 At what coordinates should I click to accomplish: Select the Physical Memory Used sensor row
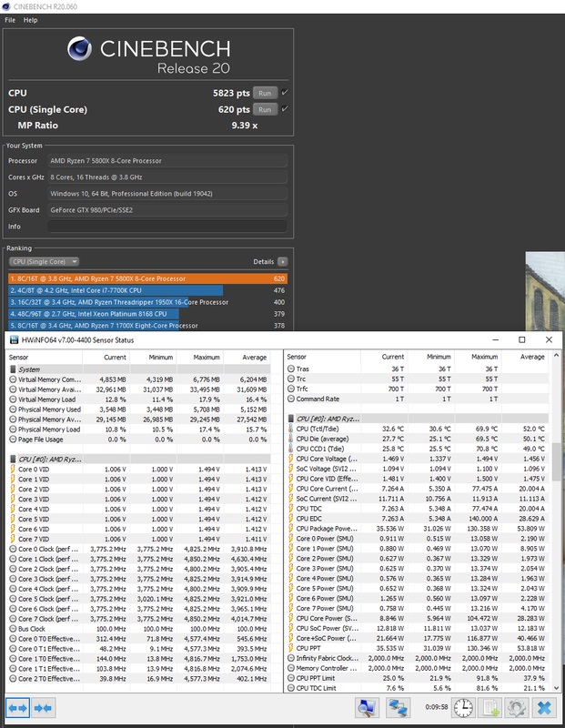pos(139,409)
